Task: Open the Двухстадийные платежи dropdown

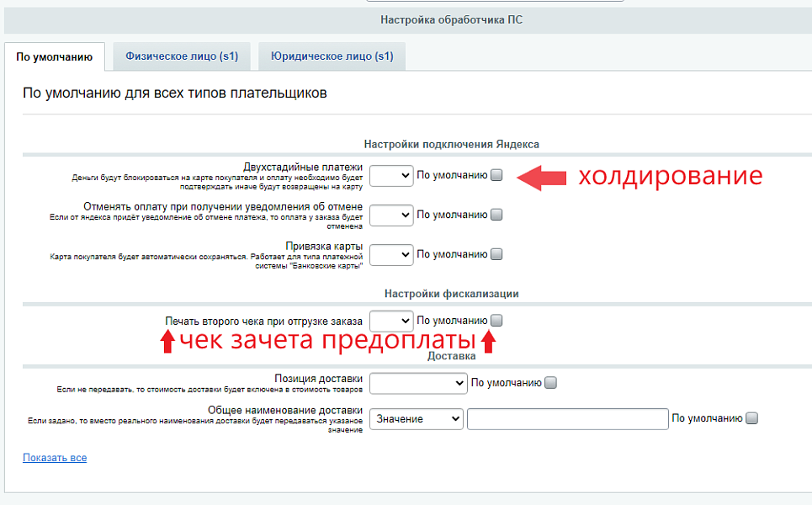Action: point(390,174)
